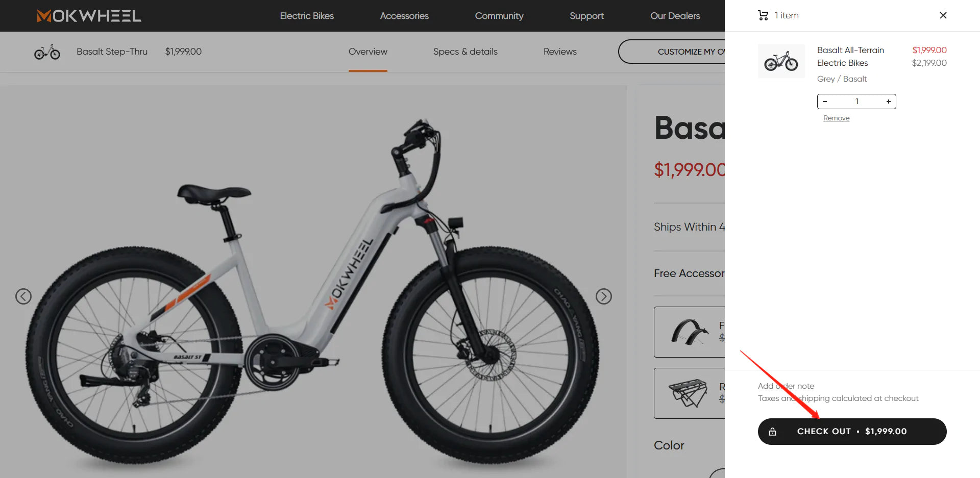Click the Check Out button
980x478 pixels.
pos(852,432)
